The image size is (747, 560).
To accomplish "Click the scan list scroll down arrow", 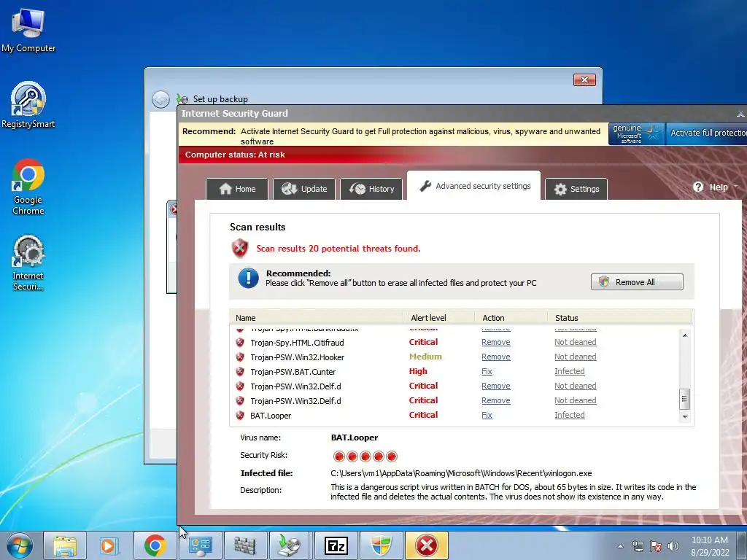I will coord(684,416).
